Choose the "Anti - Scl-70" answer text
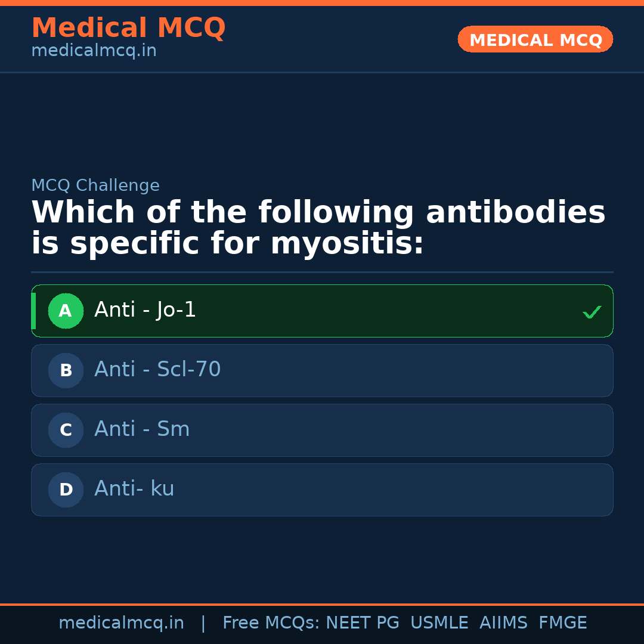 pos(157,370)
